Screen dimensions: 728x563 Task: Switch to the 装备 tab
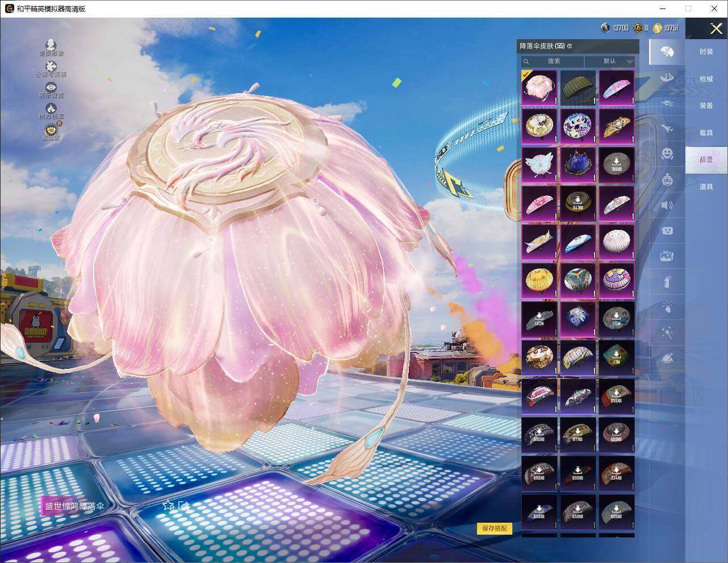[x=706, y=106]
